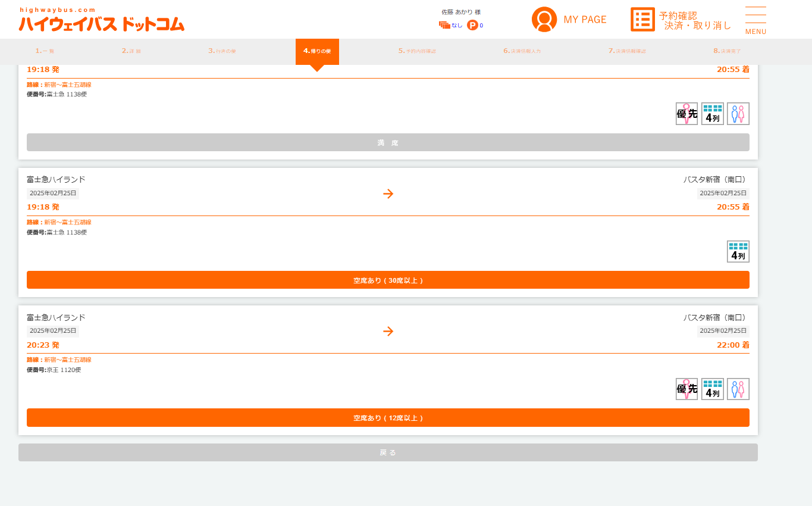Click 優先 priority icon on sold-out 満席 bus

(686, 114)
